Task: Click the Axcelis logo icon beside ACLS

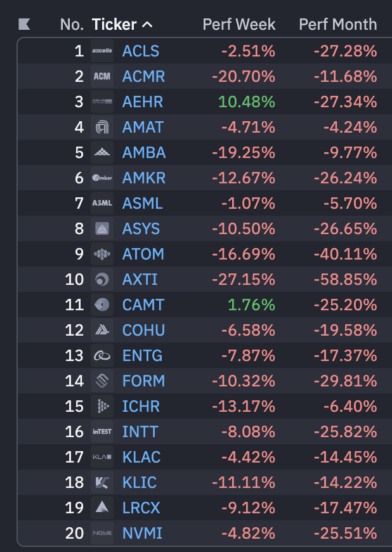Action: tap(102, 51)
